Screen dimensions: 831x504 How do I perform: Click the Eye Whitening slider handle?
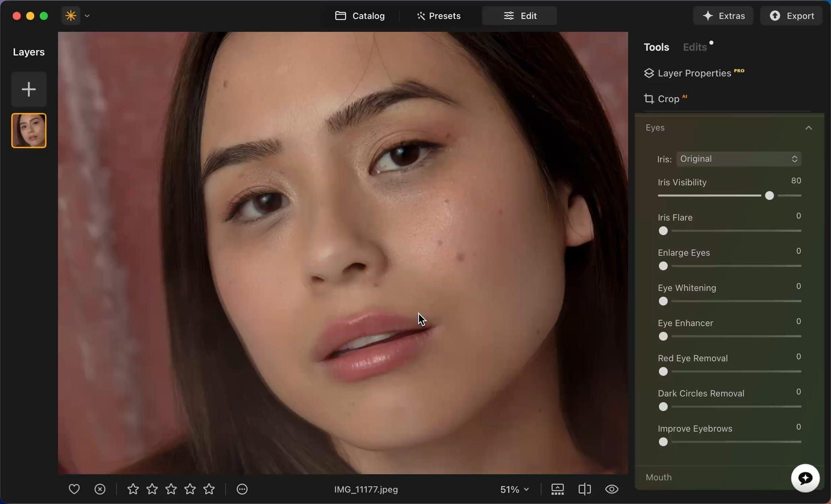(x=663, y=301)
